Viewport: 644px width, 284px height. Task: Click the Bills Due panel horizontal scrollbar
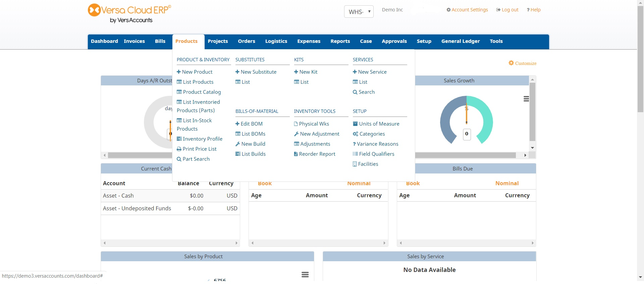tap(467, 243)
